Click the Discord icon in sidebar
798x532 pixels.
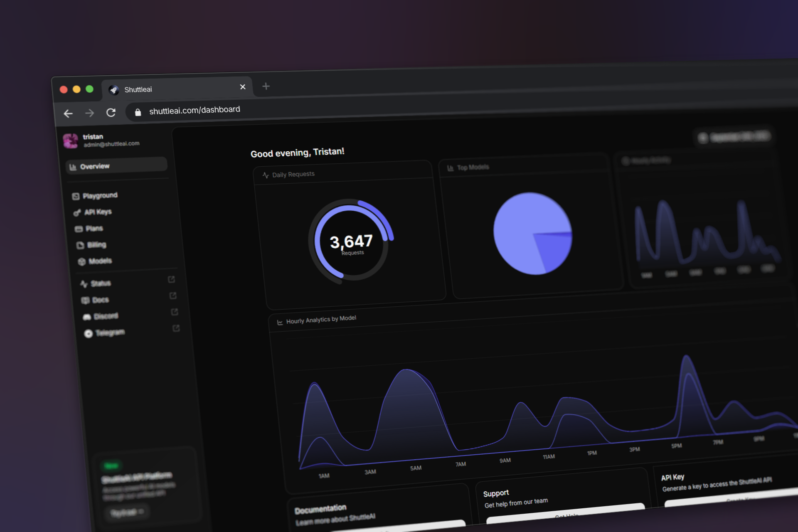tap(87, 317)
